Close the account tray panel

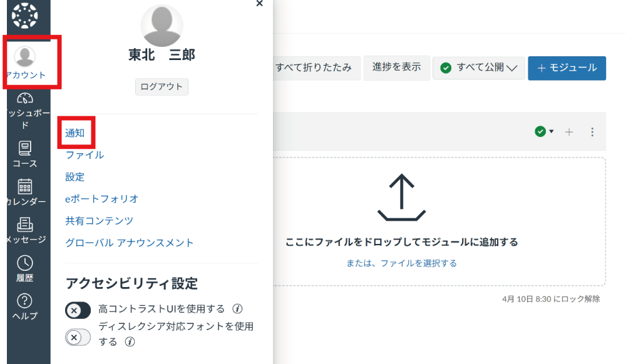[260, 4]
